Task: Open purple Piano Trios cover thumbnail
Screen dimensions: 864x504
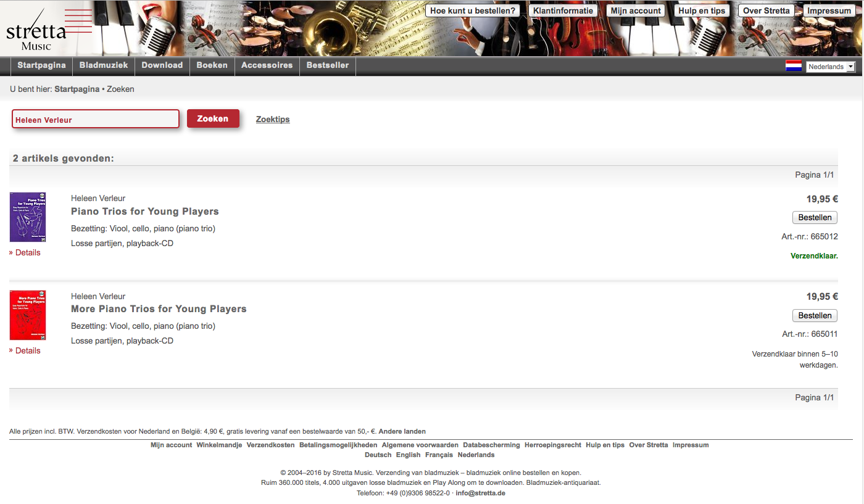Action: tap(28, 217)
